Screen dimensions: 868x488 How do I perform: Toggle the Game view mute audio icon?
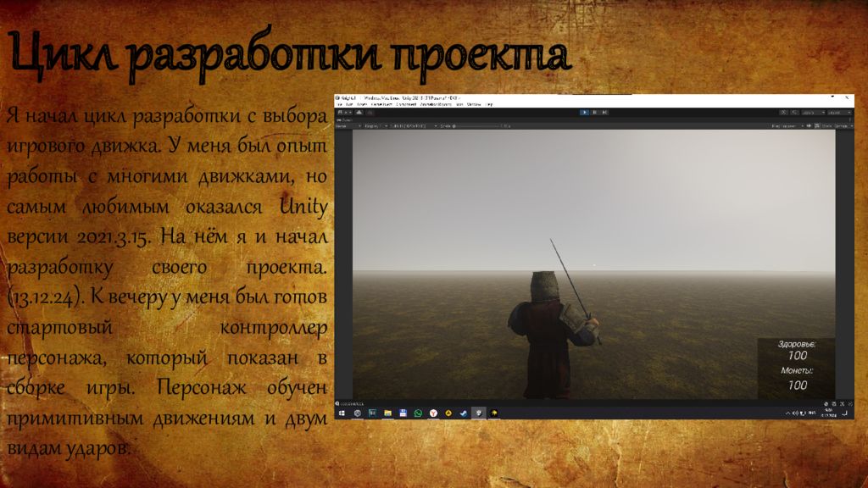tap(810, 126)
